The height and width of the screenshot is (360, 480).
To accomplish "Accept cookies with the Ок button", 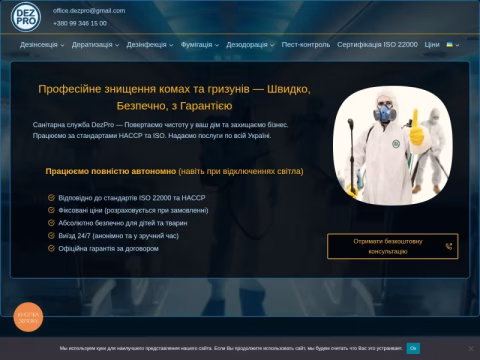I will (413, 348).
